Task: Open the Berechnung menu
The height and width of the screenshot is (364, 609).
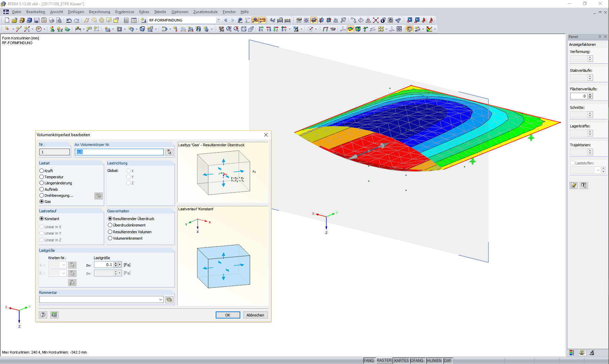Action: click(99, 12)
